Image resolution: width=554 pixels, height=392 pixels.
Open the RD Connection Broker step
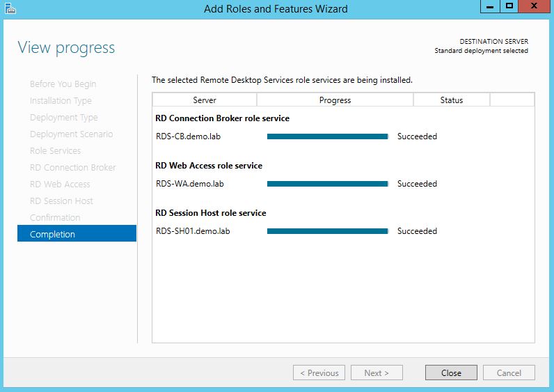(x=72, y=167)
